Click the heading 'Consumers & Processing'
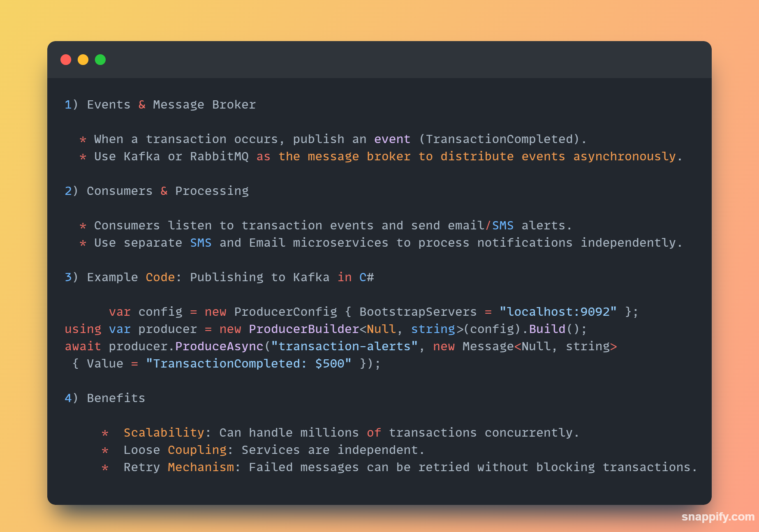759x532 pixels. (x=167, y=191)
